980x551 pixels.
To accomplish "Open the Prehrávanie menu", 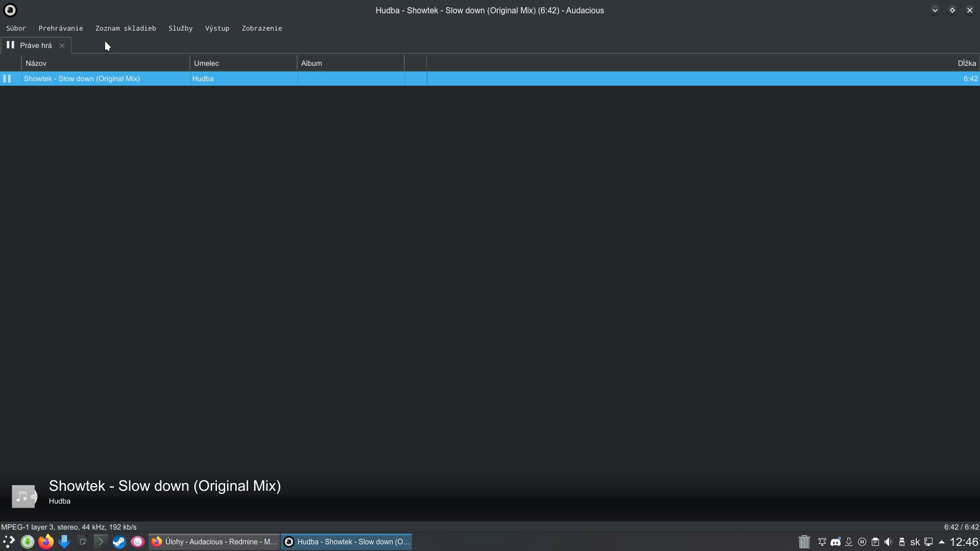I will 61,28.
